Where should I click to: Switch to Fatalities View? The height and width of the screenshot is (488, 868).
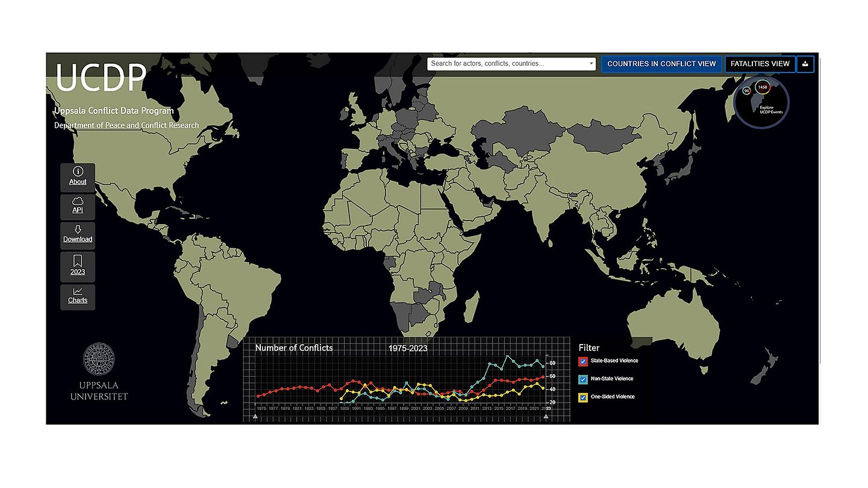pyautogui.click(x=760, y=64)
